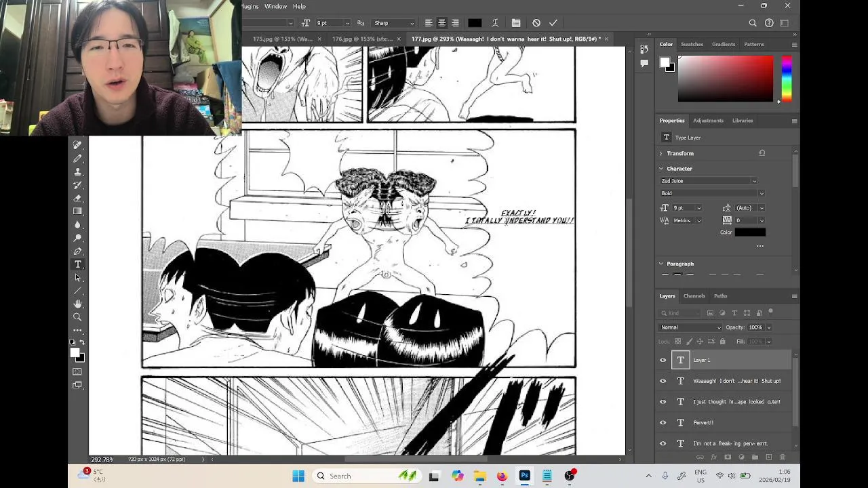Select the Brush tool
The image size is (868, 488).
click(77, 159)
